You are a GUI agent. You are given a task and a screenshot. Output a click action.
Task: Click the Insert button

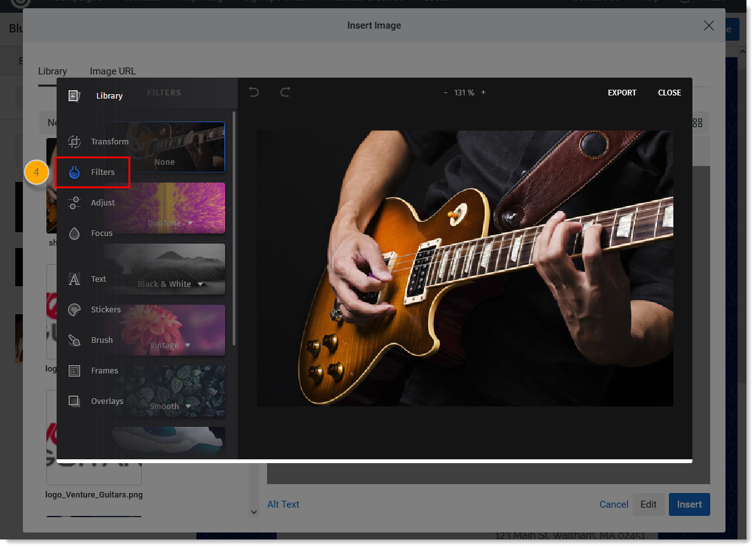689,504
